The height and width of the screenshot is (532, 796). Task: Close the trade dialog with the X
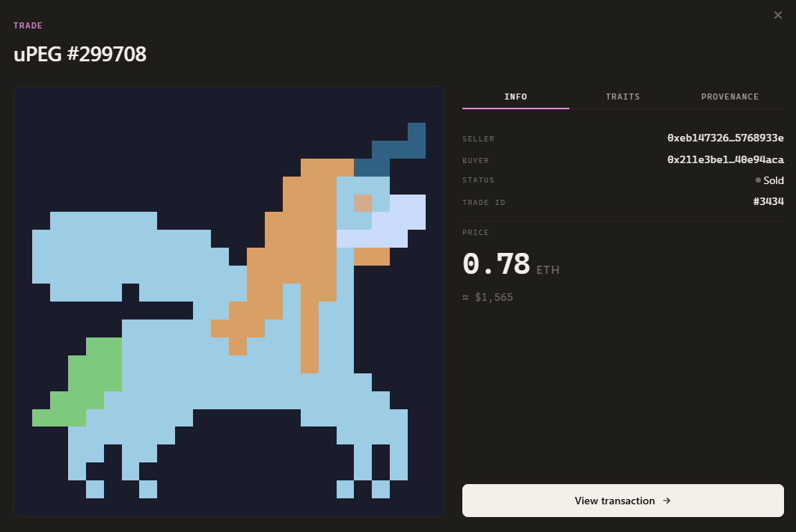click(778, 15)
